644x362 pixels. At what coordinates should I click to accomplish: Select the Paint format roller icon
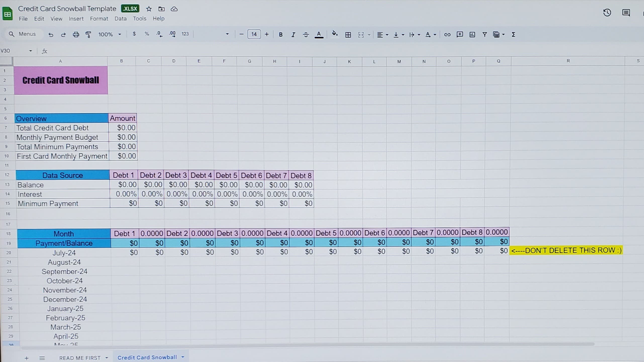click(x=88, y=35)
